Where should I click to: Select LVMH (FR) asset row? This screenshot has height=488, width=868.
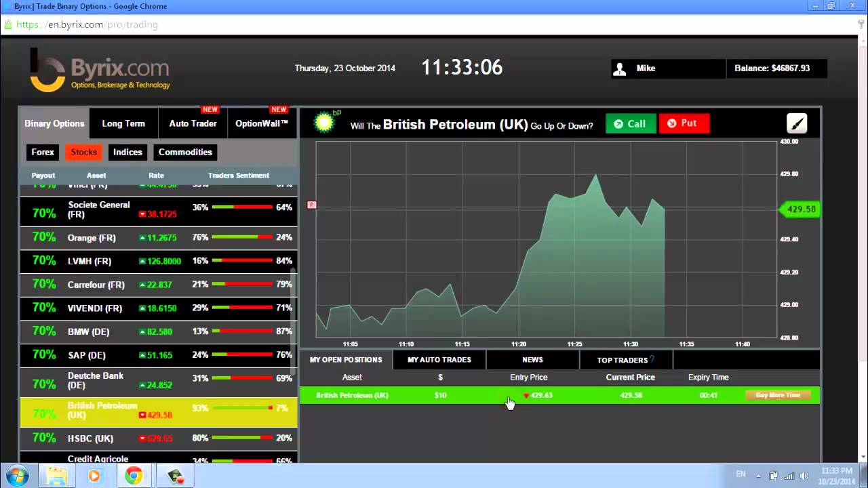tap(159, 261)
